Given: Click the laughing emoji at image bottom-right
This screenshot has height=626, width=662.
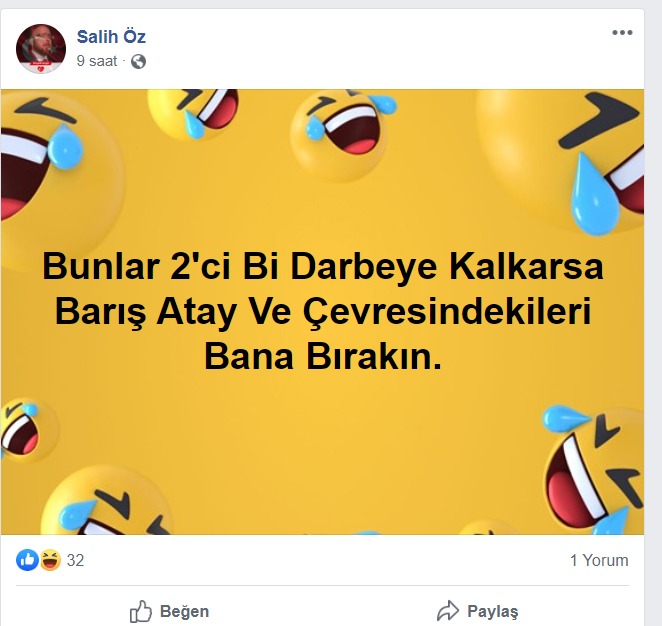Looking at the screenshot, I should 593,469.
